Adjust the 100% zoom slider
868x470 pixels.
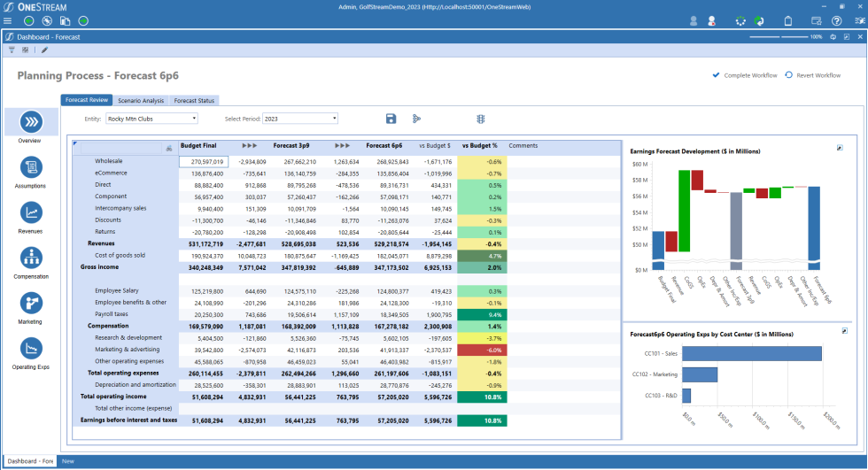point(779,37)
